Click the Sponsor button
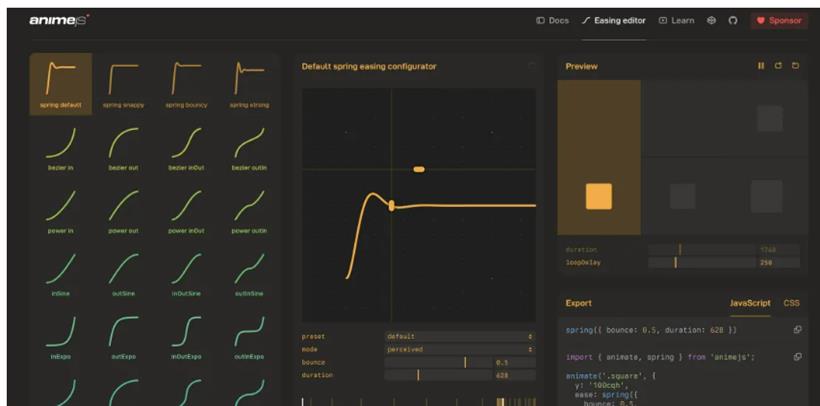The width and height of the screenshot is (820, 406). 779,20
